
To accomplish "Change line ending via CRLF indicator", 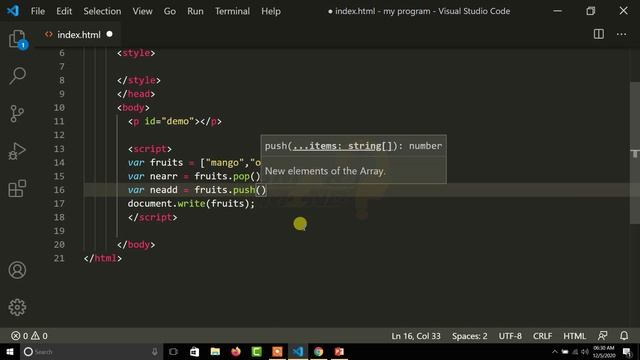I will (x=542, y=336).
